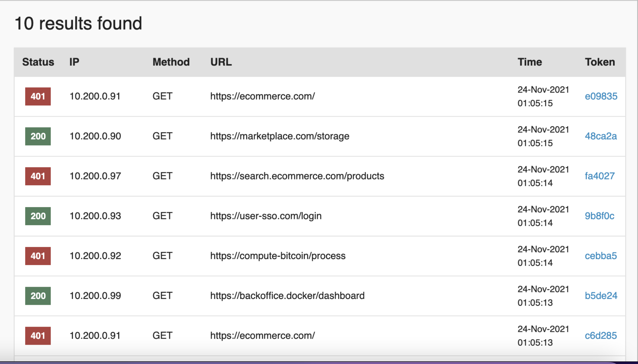The image size is (638, 364).
Task: Open token link 48ca2a
Action: tap(601, 136)
